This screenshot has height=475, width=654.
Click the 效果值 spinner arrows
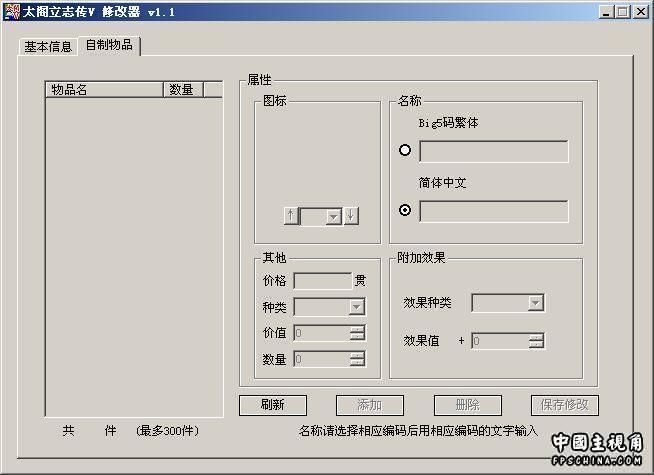536,341
